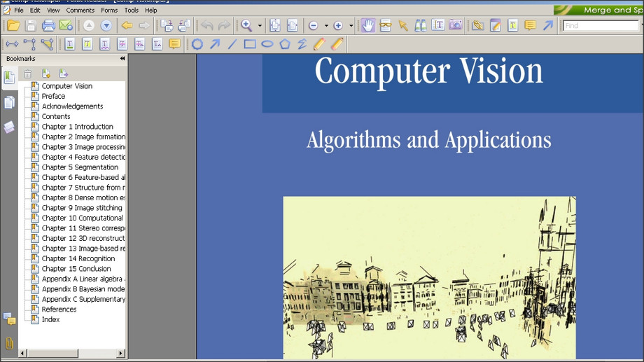This screenshot has height=362, width=644.
Task: Select the Oval drawing tool
Action: pyautogui.click(x=267, y=44)
